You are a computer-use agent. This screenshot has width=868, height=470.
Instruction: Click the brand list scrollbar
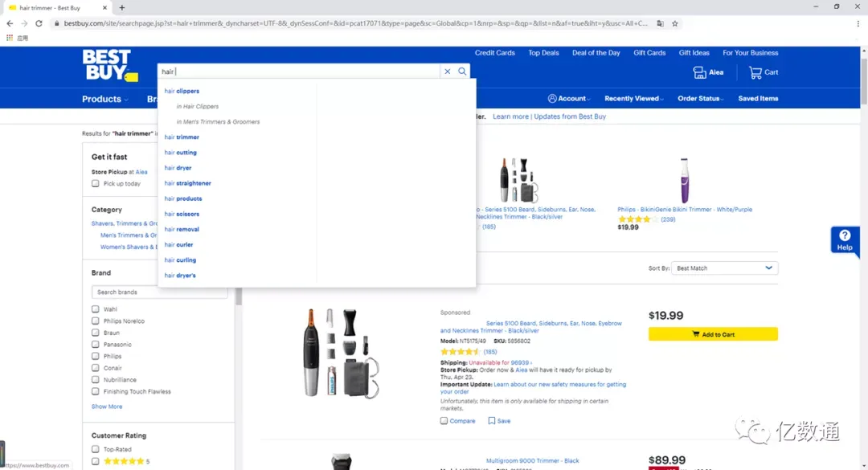239,296
